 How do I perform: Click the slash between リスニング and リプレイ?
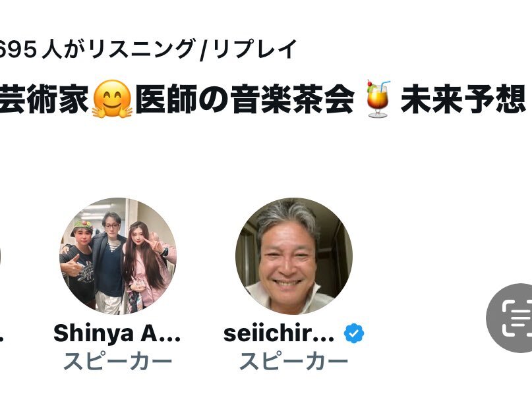coord(206,49)
